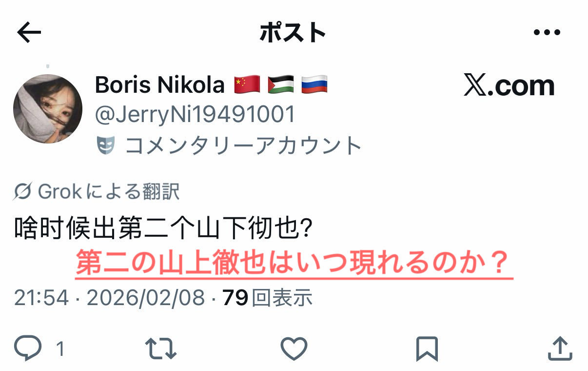Tap the commentary account mask icon
588x371 pixels.
(x=106, y=145)
